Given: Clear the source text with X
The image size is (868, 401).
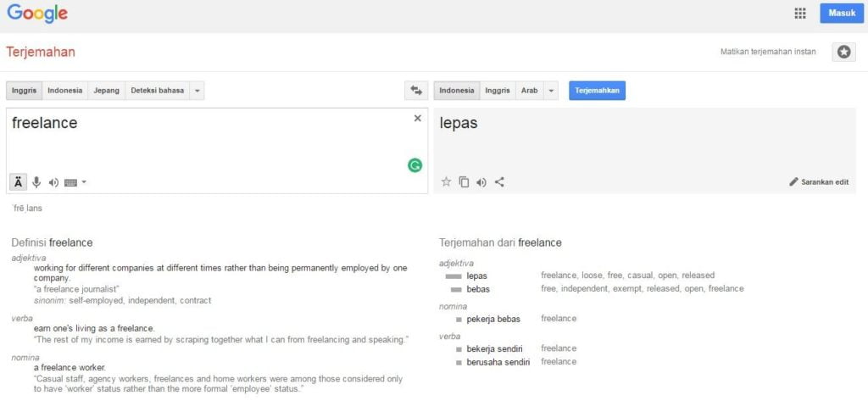Looking at the screenshot, I should point(417,118).
